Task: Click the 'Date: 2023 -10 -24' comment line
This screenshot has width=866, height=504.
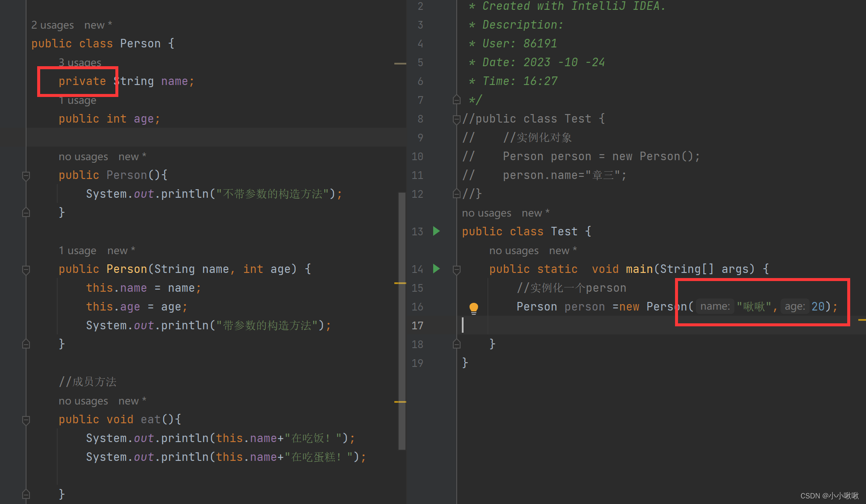Action: (x=537, y=62)
